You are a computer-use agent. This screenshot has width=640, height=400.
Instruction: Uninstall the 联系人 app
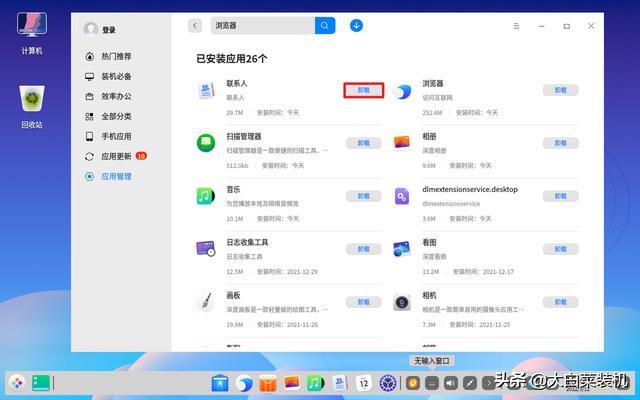click(x=364, y=90)
